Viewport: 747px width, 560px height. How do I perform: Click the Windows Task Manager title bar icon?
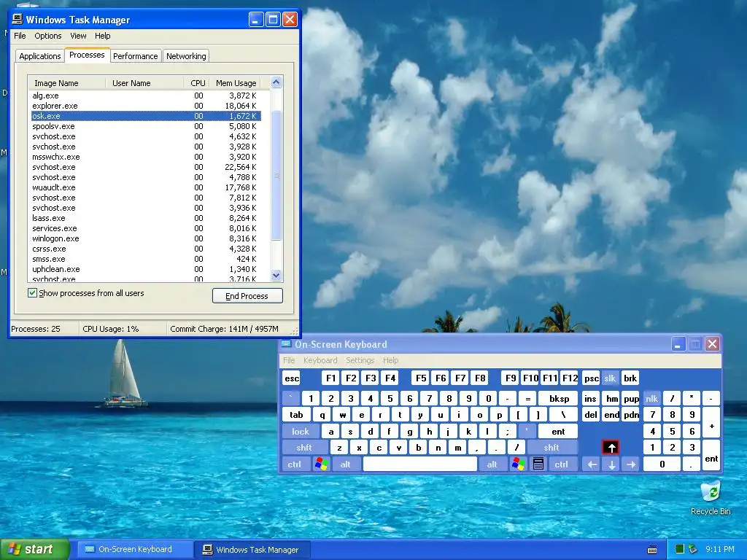[18, 19]
